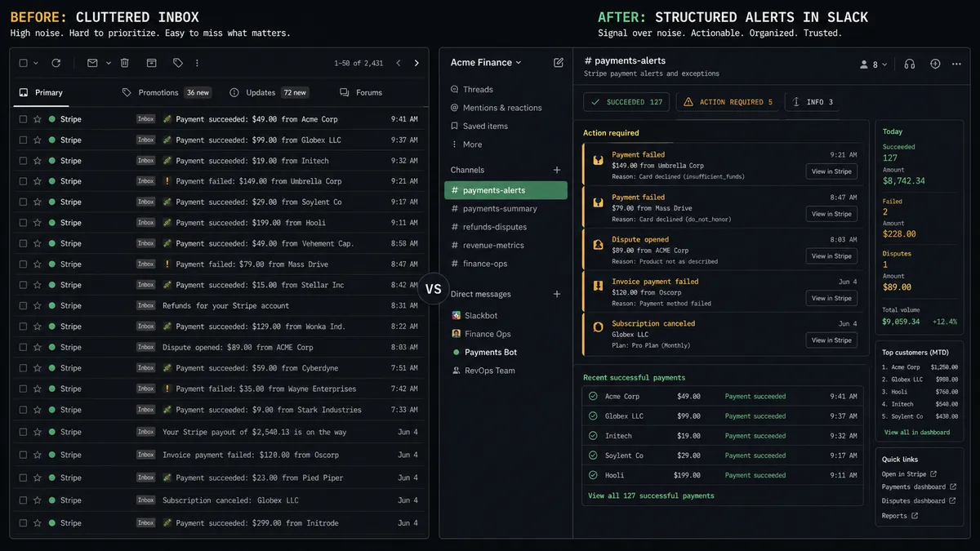Click the label tag icon in inbox toolbar
This screenshot has width=980, height=551.
pyautogui.click(x=178, y=63)
